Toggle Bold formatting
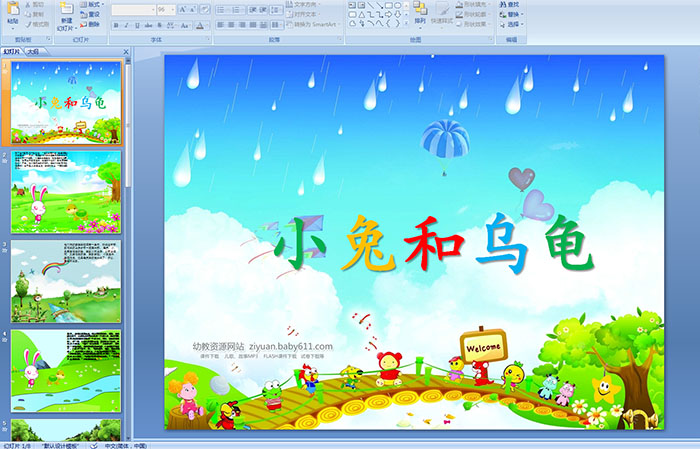 coord(116,25)
